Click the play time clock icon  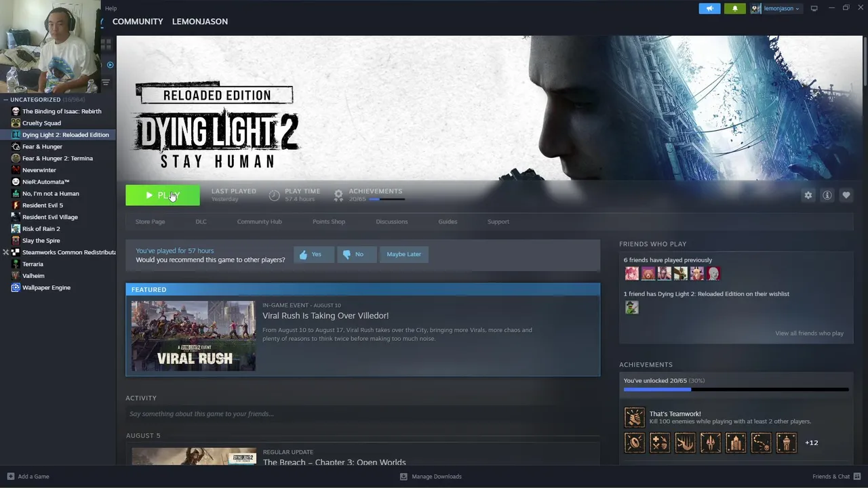pos(274,195)
